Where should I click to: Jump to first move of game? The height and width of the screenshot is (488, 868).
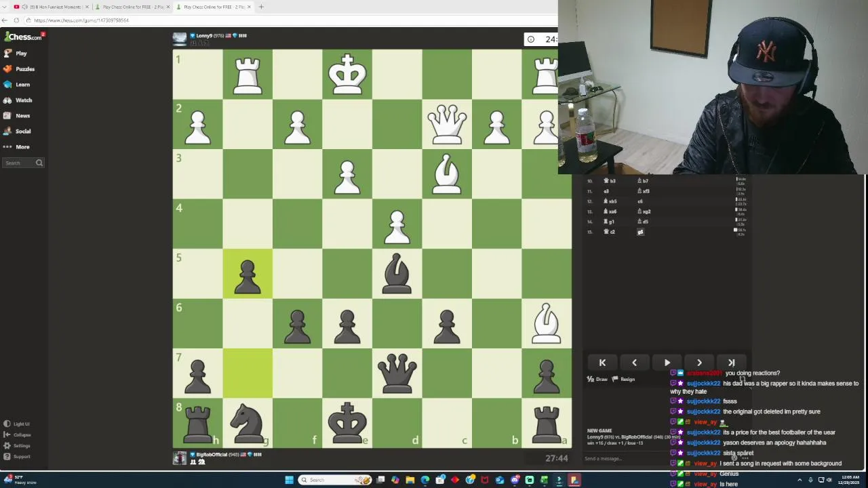(x=602, y=363)
